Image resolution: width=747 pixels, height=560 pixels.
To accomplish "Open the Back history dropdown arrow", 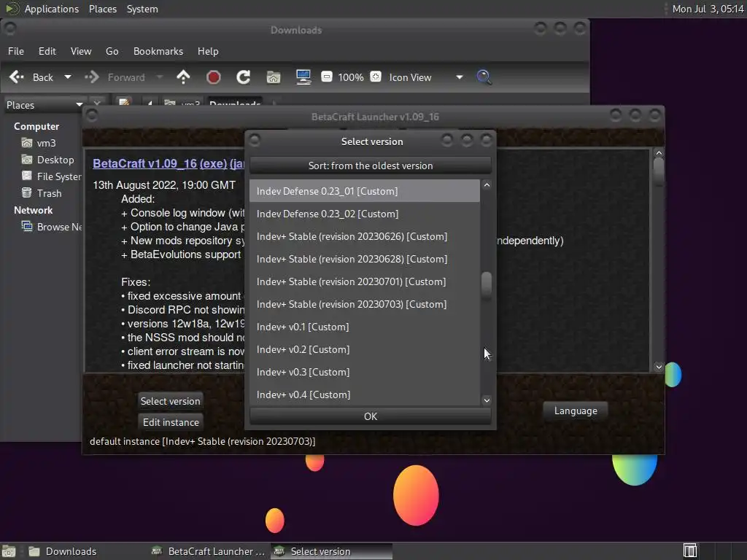I will [x=68, y=77].
